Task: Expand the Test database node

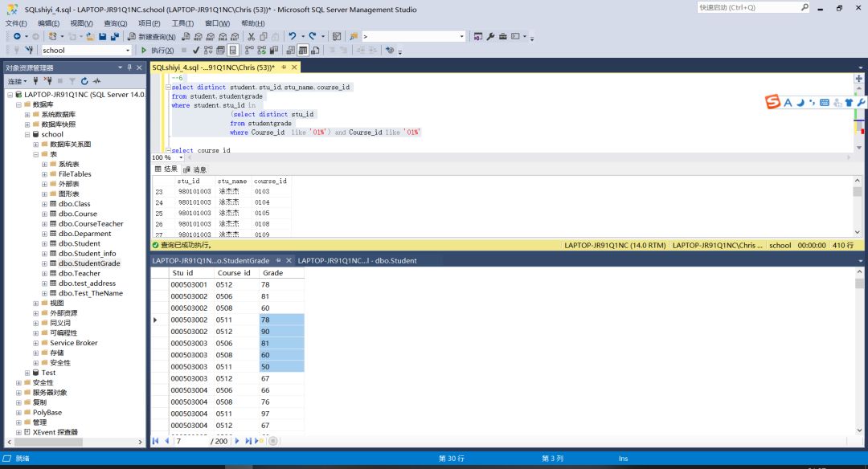Action: [27, 373]
